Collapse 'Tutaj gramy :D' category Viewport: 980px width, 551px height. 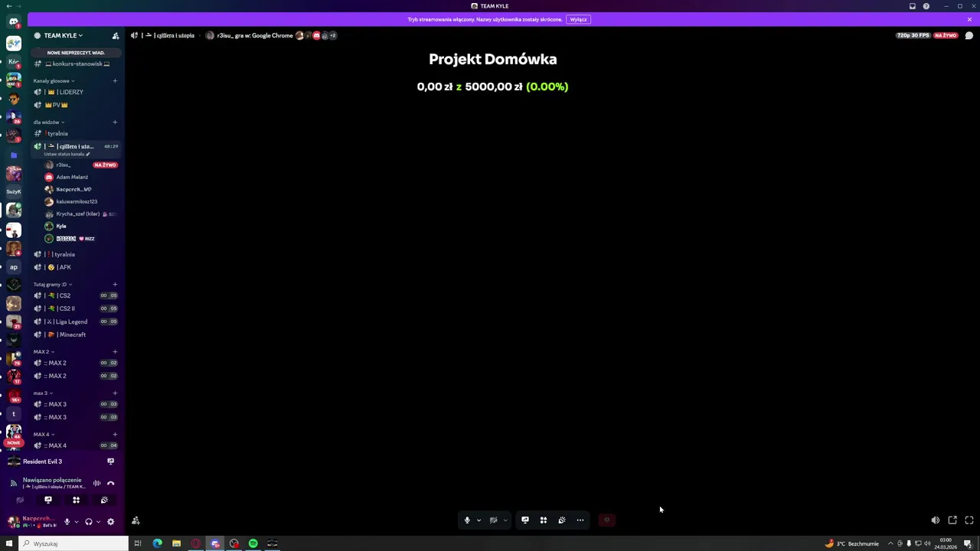53,284
